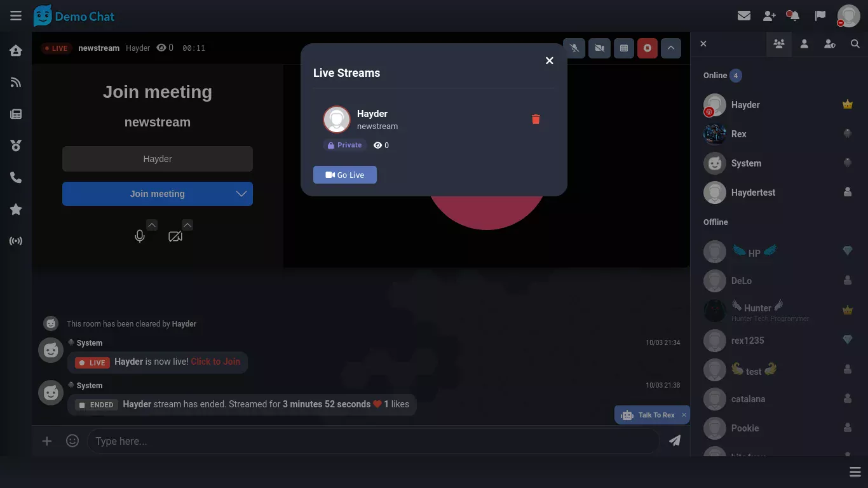Expand the Join meeting dropdown arrow
Viewport: 868px width, 488px height.
point(241,194)
